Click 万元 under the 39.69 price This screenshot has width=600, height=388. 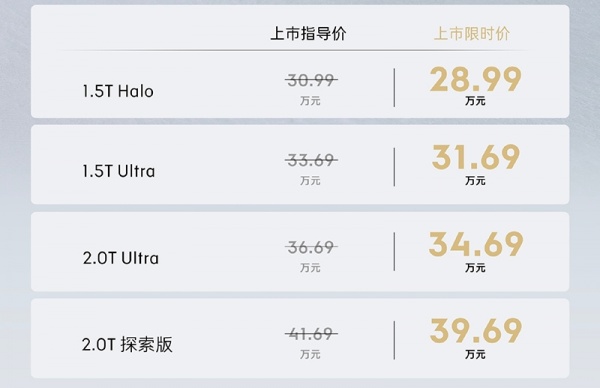[475, 354]
